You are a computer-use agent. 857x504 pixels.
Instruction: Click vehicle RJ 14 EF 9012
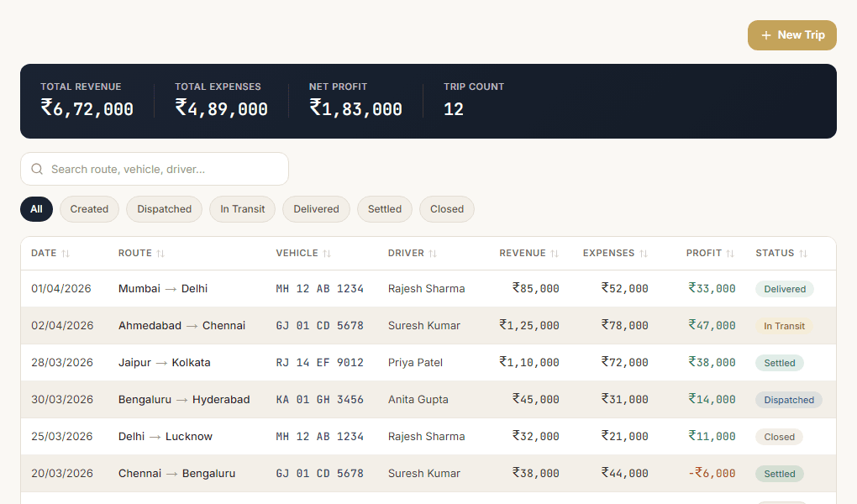320,362
